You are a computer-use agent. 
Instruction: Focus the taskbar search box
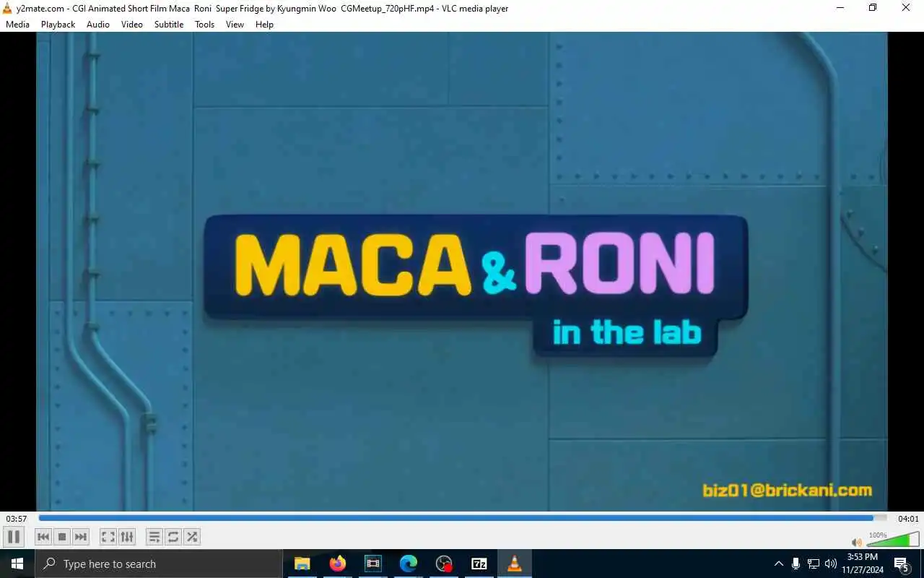159,564
